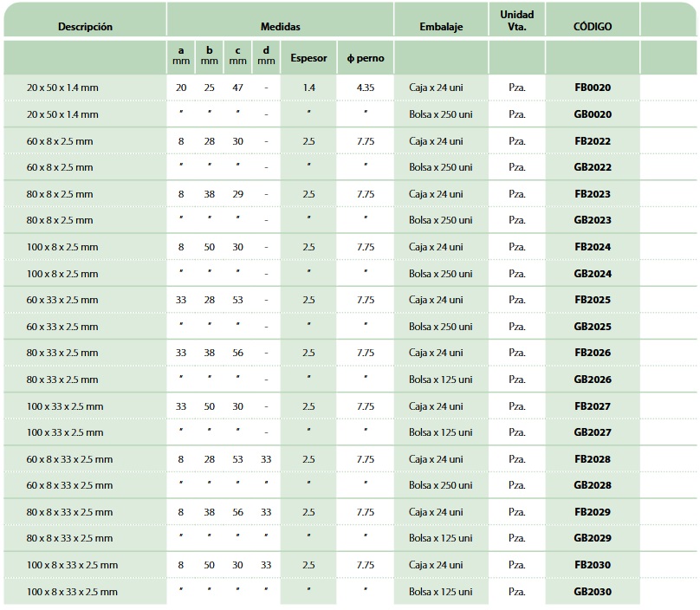Click product code FB2029
Screen dimensions: 700x610
(x=593, y=512)
